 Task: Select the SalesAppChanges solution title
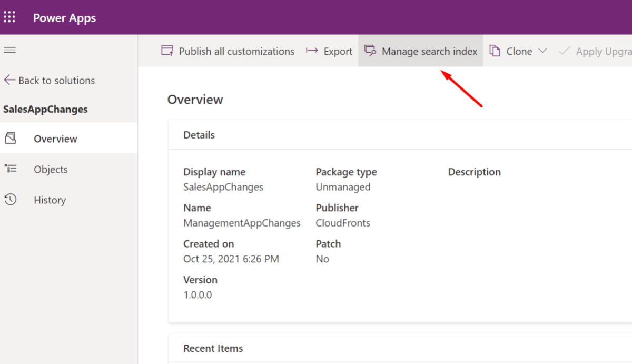[x=45, y=109]
